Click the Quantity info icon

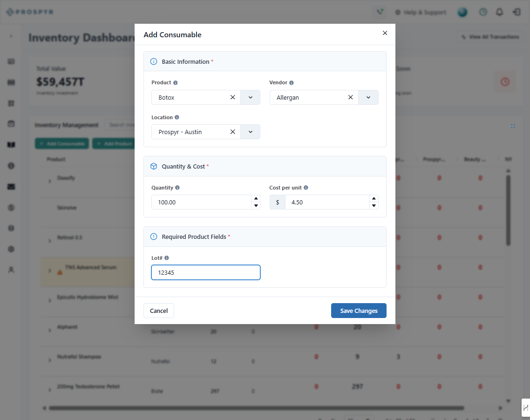tap(177, 188)
